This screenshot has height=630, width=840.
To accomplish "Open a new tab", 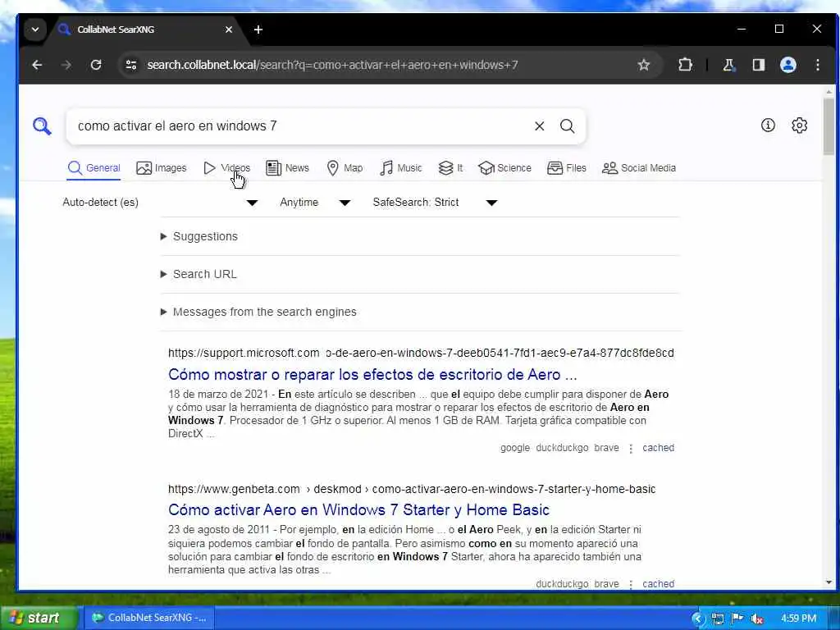I will click(258, 30).
